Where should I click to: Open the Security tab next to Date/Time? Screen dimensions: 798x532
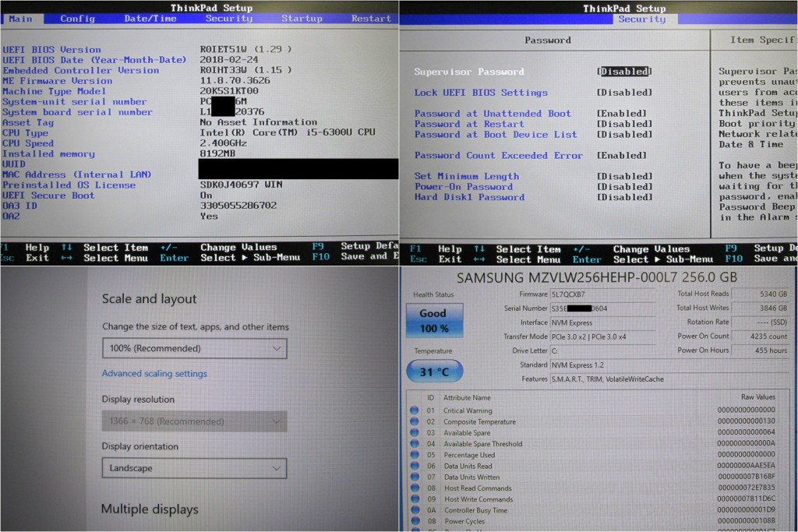click(229, 19)
